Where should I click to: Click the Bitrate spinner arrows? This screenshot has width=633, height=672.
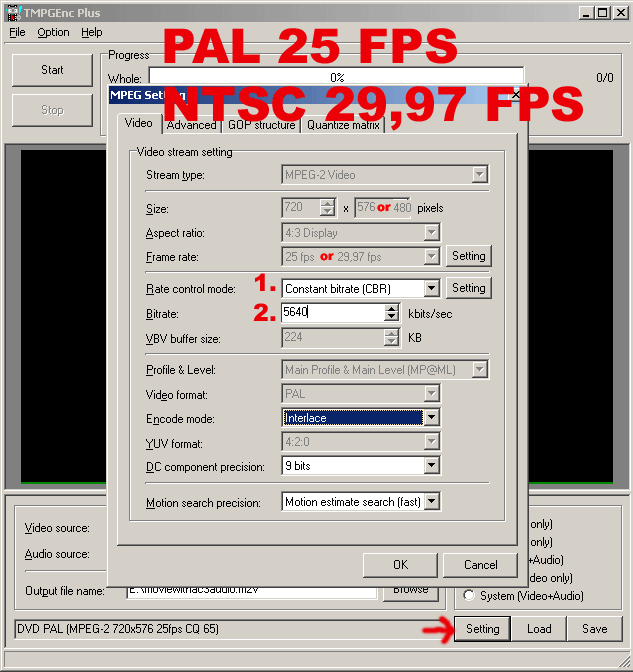391,313
